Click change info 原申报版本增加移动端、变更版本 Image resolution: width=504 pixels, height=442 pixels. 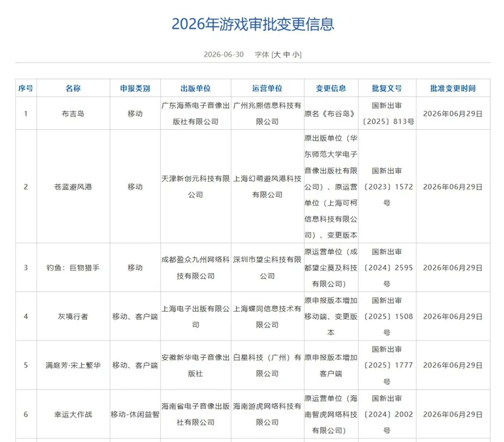331,317
